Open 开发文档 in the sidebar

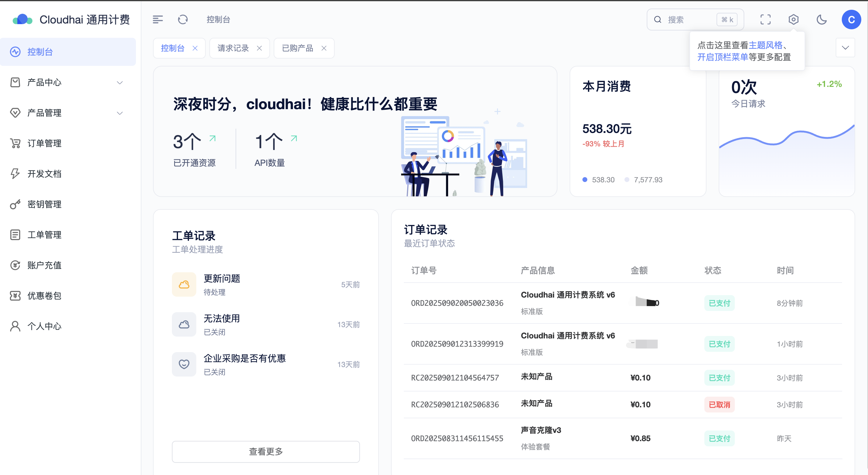(x=68, y=173)
